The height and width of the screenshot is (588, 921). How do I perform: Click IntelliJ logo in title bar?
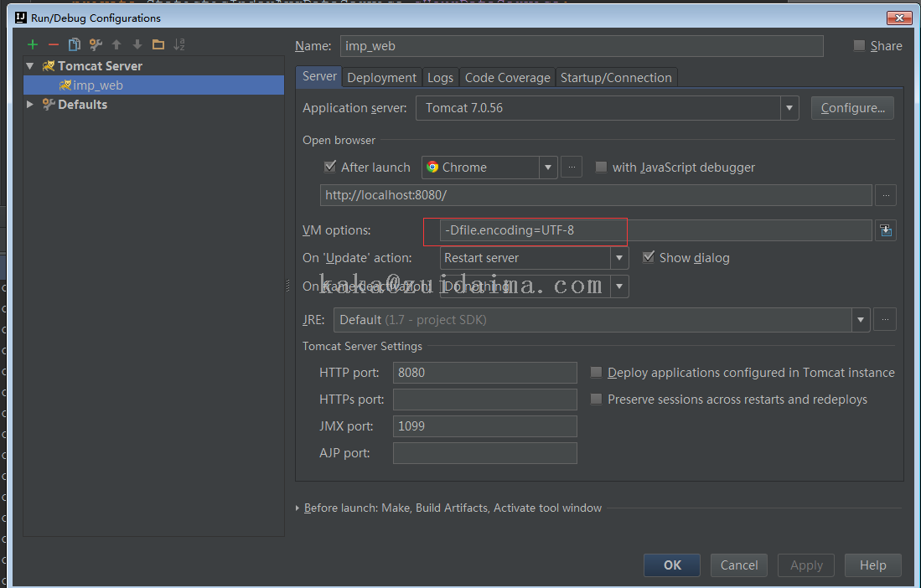pos(21,18)
